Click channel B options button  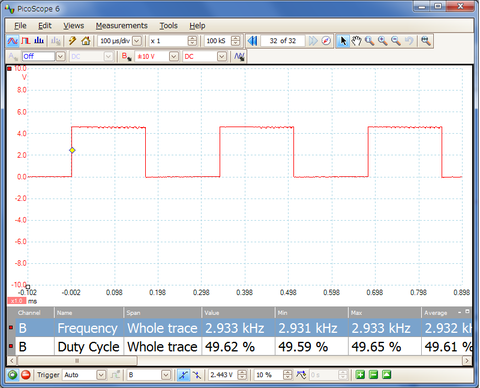click(x=126, y=57)
